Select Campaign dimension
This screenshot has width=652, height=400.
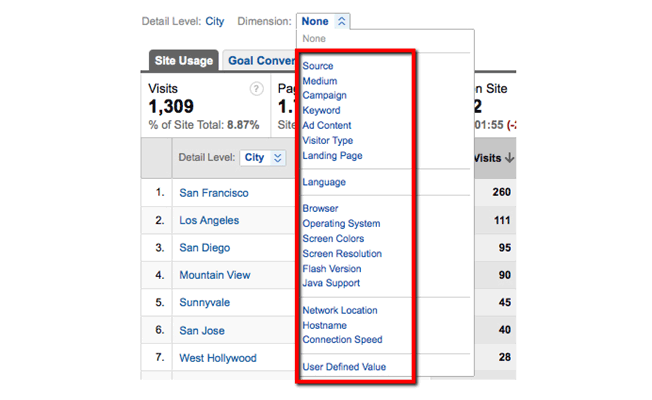pyautogui.click(x=324, y=96)
